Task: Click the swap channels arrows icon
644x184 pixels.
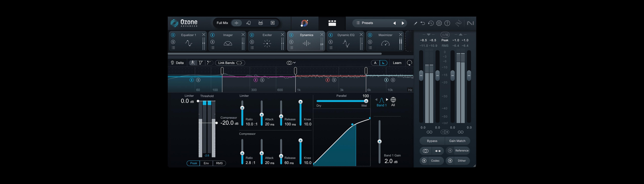Action: [x=438, y=151]
